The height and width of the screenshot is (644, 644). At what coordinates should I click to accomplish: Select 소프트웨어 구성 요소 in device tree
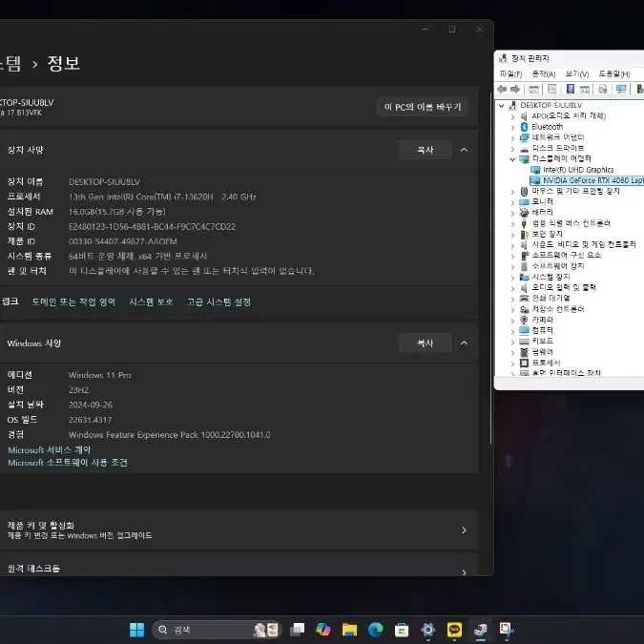click(x=566, y=255)
